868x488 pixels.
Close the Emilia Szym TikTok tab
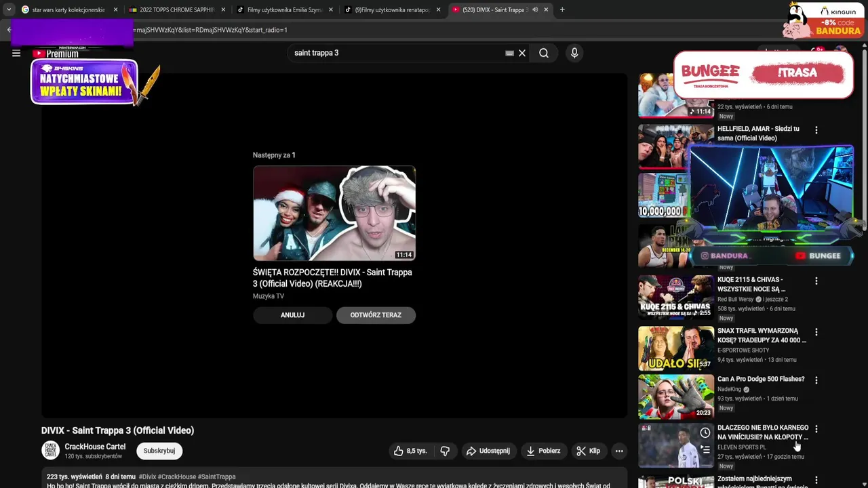point(330,9)
